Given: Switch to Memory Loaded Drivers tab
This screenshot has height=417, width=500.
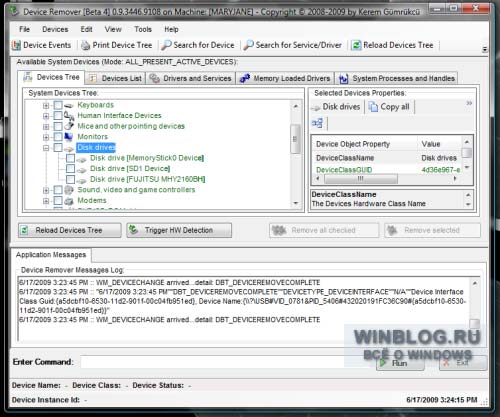Looking at the screenshot, I should tap(285, 78).
